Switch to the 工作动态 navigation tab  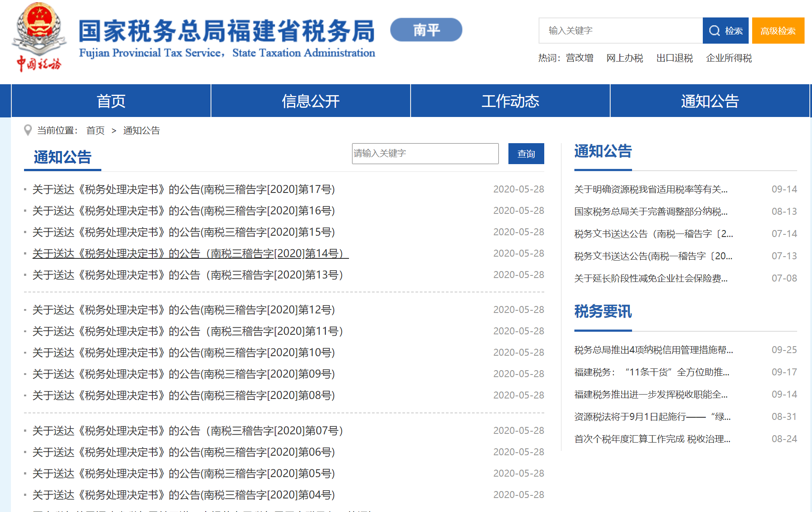pos(510,101)
